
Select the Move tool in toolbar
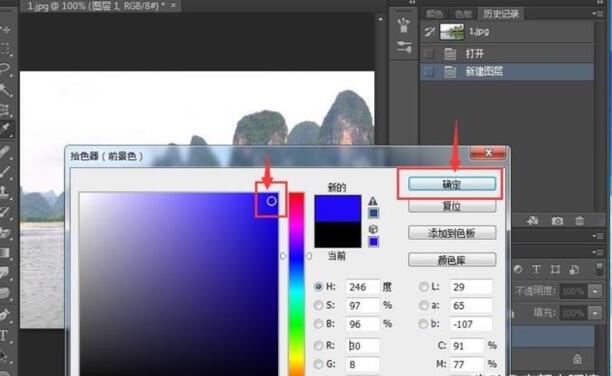point(5,29)
